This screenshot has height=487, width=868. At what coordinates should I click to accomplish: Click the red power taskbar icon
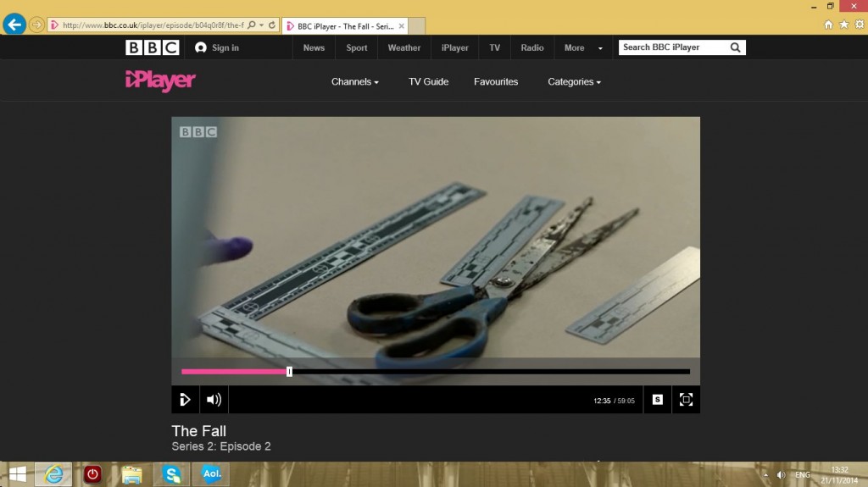pyautogui.click(x=92, y=474)
